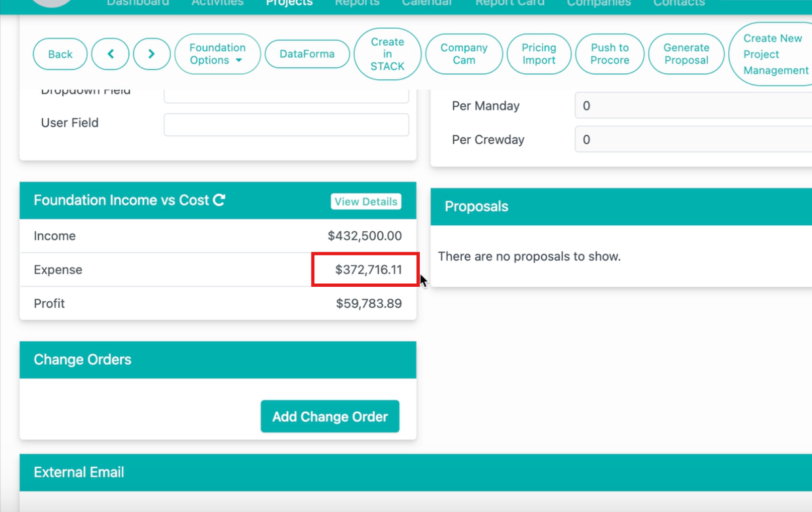
Task: Push the project to Procore
Action: tap(610, 54)
